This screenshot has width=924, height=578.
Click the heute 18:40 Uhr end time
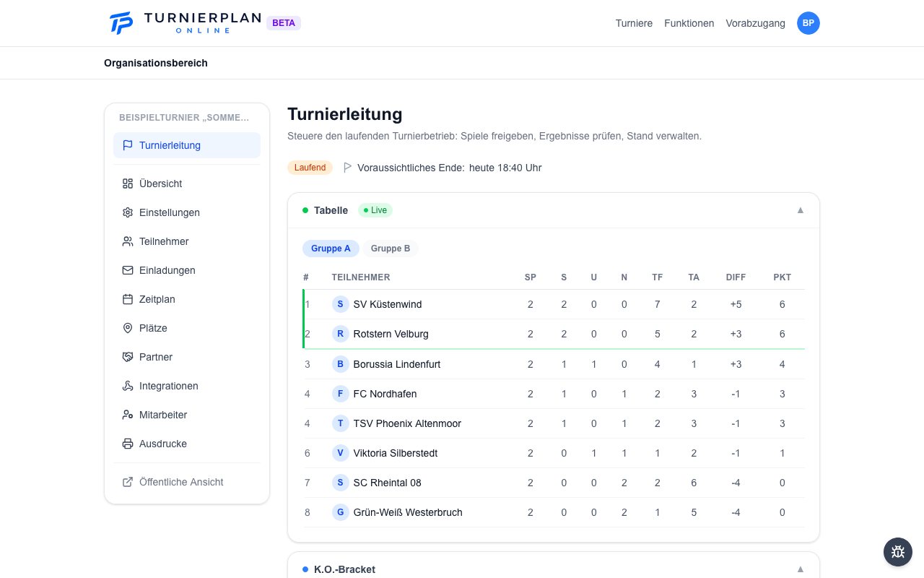point(505,168)
